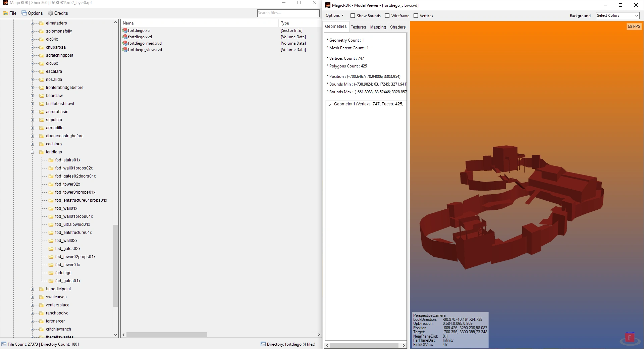
Task: Open the Shaders tab
Action: click(398, 27)
